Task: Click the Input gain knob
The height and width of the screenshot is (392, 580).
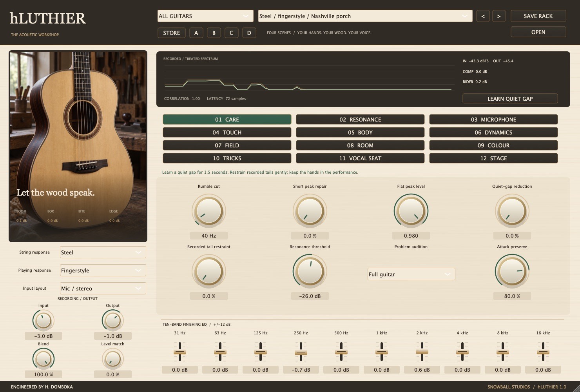Action: [x=43, y=320]
